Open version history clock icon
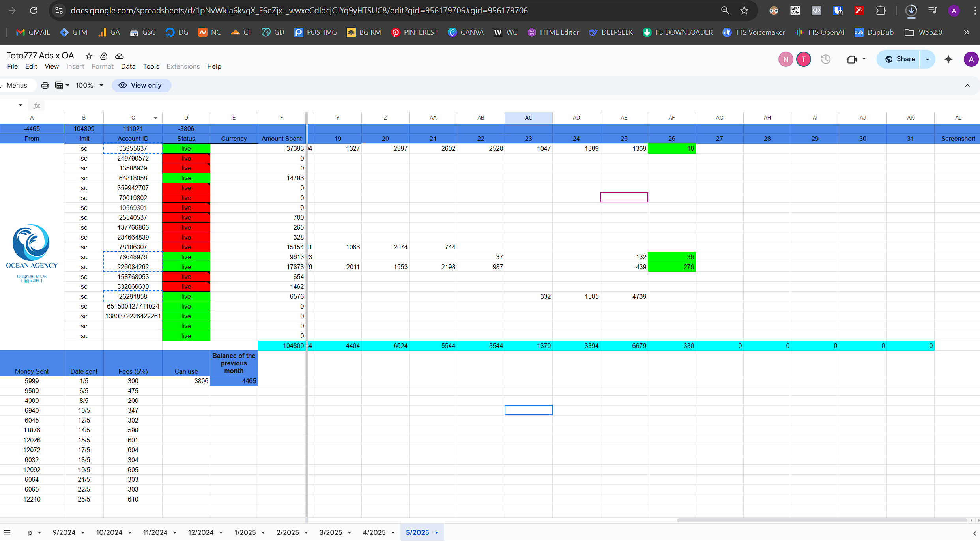The height and width of the screenshot is (541, 980). pos(825,59)
